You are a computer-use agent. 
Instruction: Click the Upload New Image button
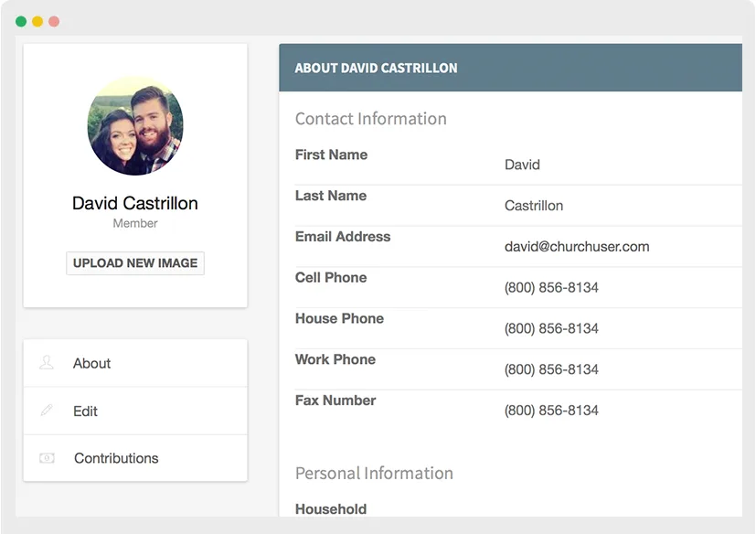click(135, 263)
